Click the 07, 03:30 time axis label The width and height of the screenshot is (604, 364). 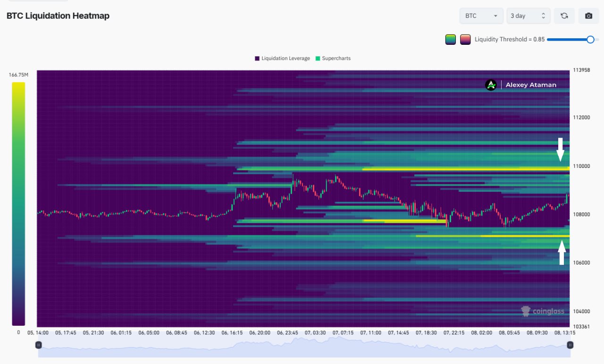pos(315,332)
